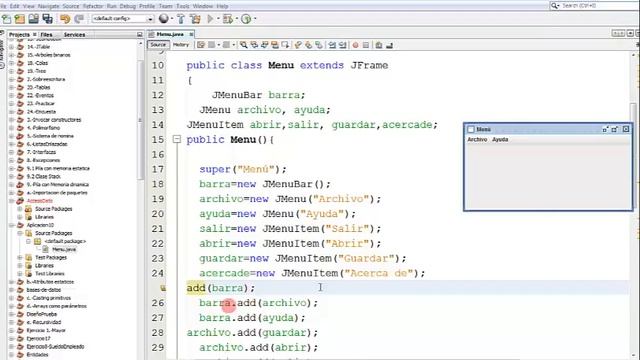This screenshot has height=360, width=640.
Task: Click the Previous Bookmark editor icon
Action: pos(298,45)
